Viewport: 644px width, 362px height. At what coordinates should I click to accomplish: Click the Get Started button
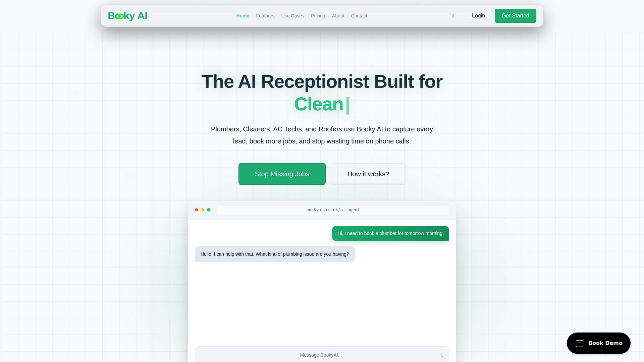(515, 16)
